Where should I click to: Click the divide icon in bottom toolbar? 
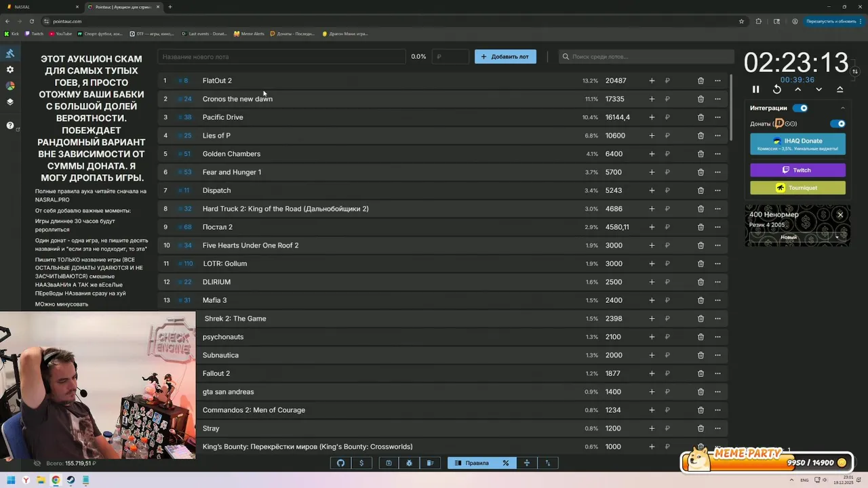pos(526,463)
